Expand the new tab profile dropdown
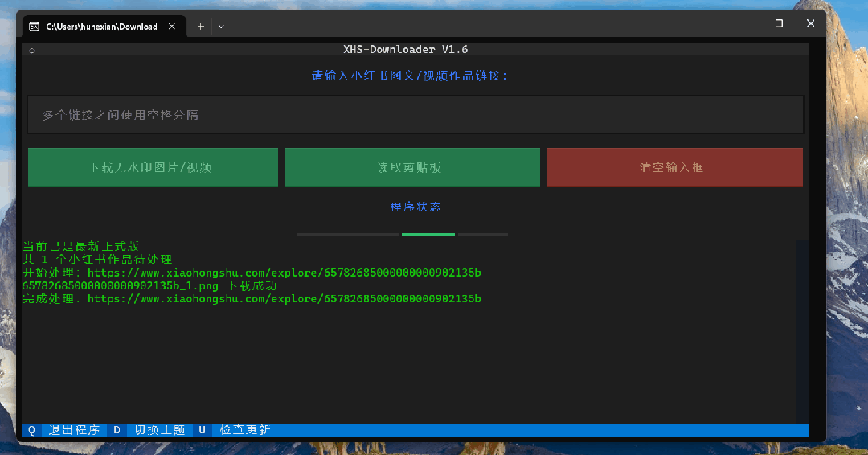868x455 pixels. click(x=221, y=26)
